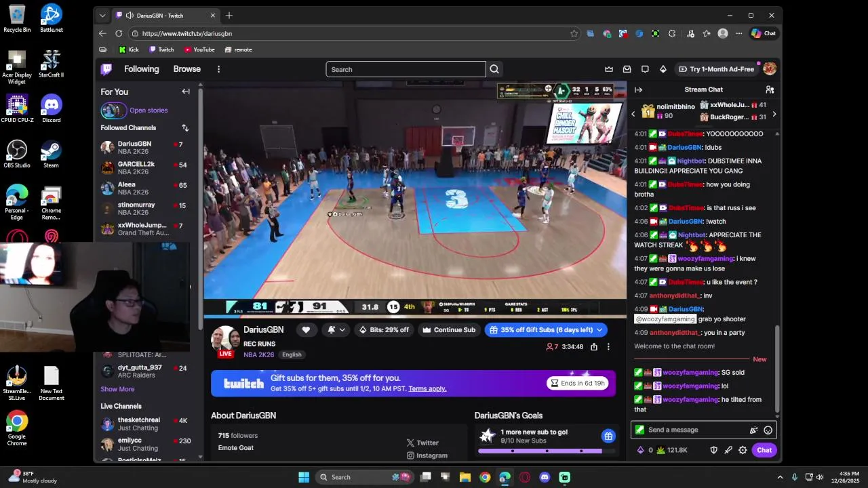Click Show More followed channels
This screenshot has height=488, width=868.
(x=117, y=389)
